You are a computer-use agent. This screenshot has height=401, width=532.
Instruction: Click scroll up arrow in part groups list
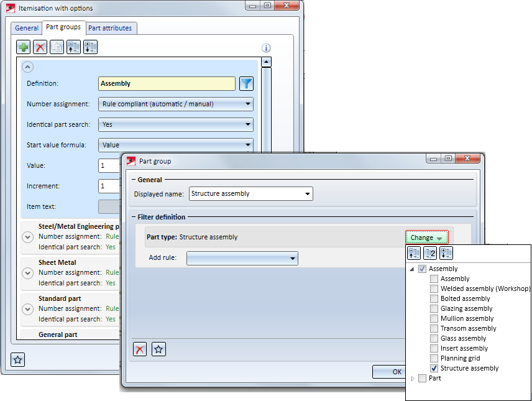tap(267, 62)
